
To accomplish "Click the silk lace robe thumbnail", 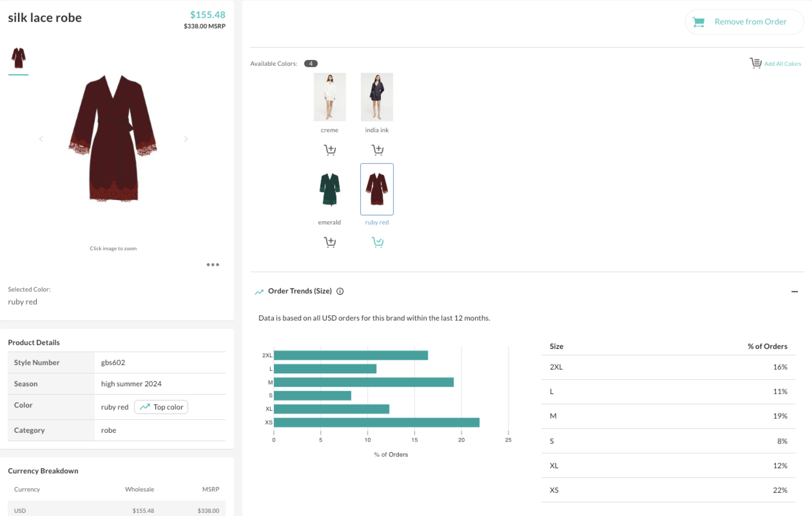I will pos(19,58).
